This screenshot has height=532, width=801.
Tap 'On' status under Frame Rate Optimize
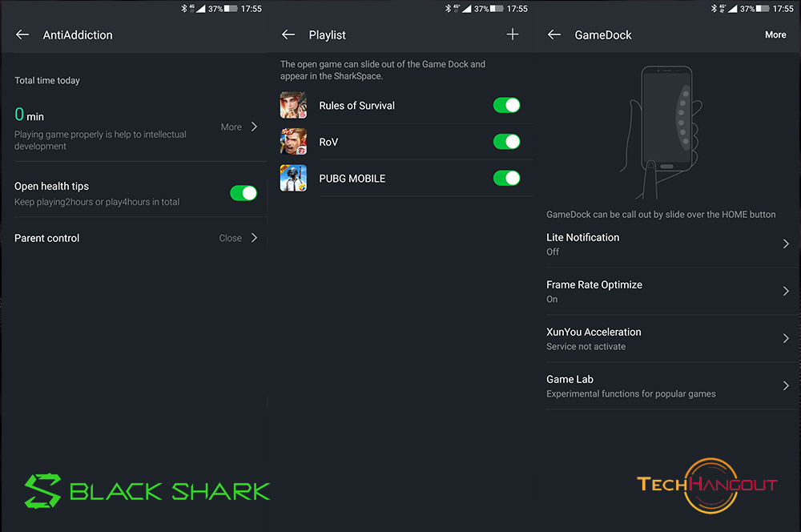[552, 299]
